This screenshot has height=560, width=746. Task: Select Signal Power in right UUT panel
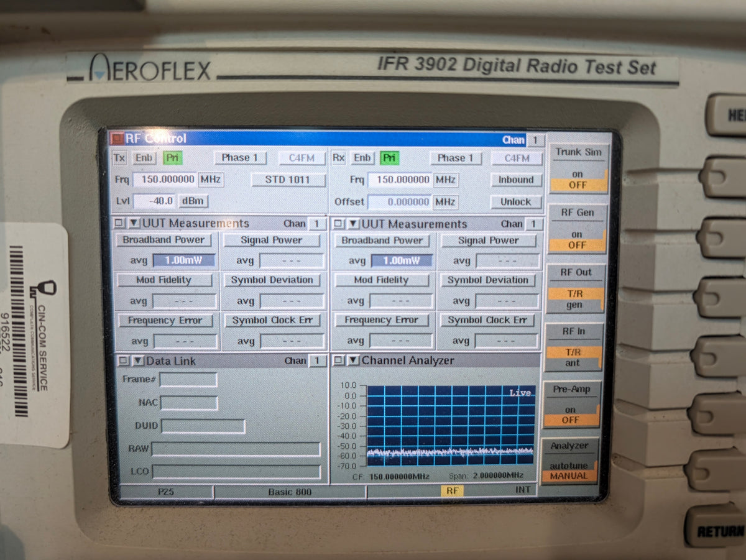click(489, 241)
